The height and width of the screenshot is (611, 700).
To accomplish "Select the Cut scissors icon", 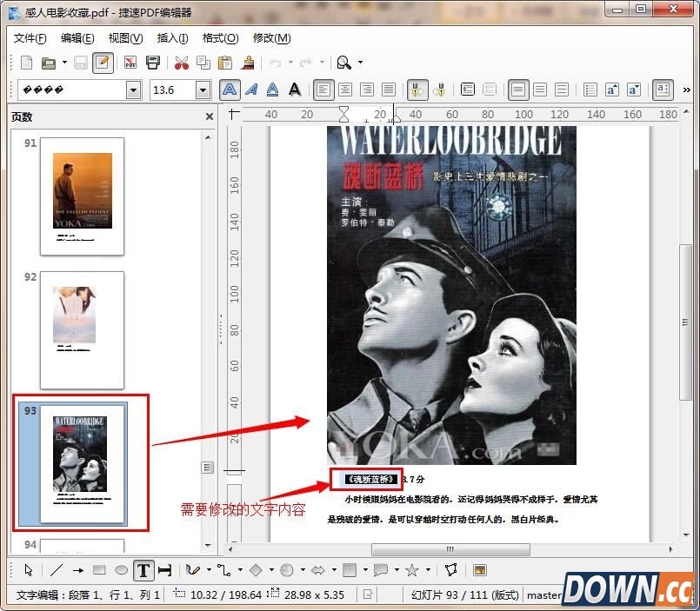I will [x=181, y=63].
